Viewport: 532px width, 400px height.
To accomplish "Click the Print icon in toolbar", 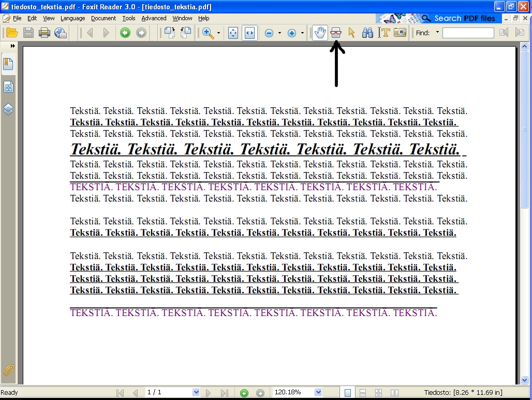I will (45, 33).
